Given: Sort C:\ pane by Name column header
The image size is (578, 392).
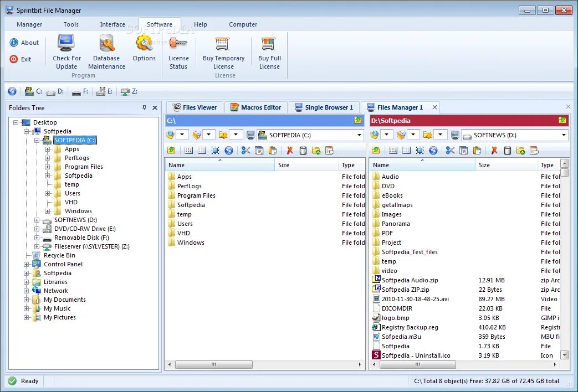Looking at the screenshot, I should pyautogui.click(x=219, y=165).
